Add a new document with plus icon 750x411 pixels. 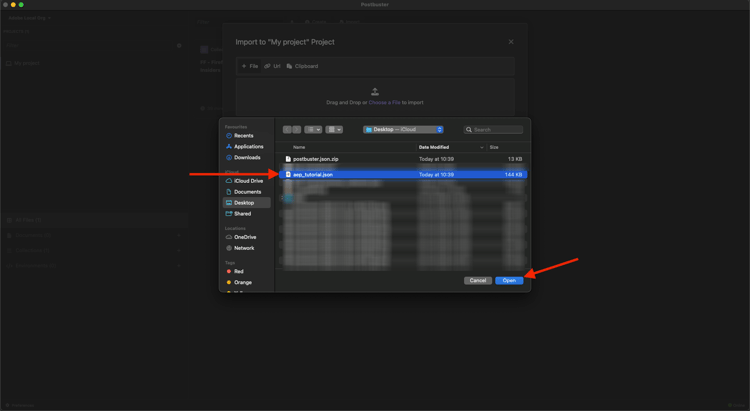[179, 235]
